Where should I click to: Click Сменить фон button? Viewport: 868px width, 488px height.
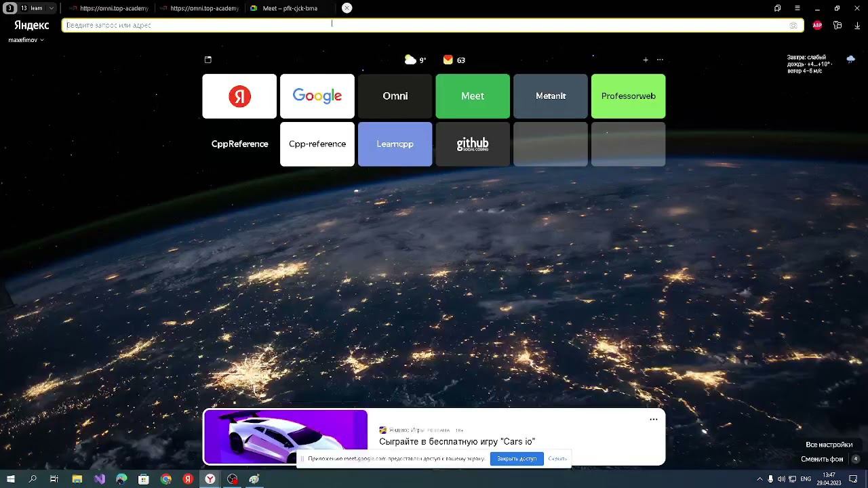coord(822,459)
